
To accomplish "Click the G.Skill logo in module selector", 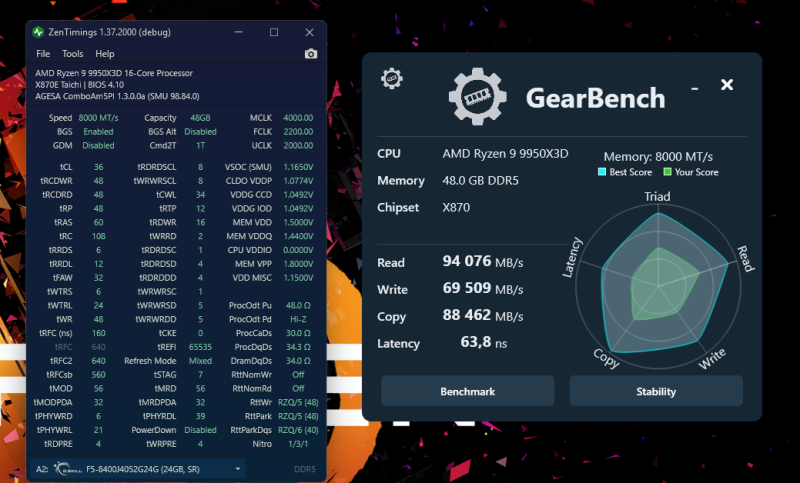I will coord(67,469).
